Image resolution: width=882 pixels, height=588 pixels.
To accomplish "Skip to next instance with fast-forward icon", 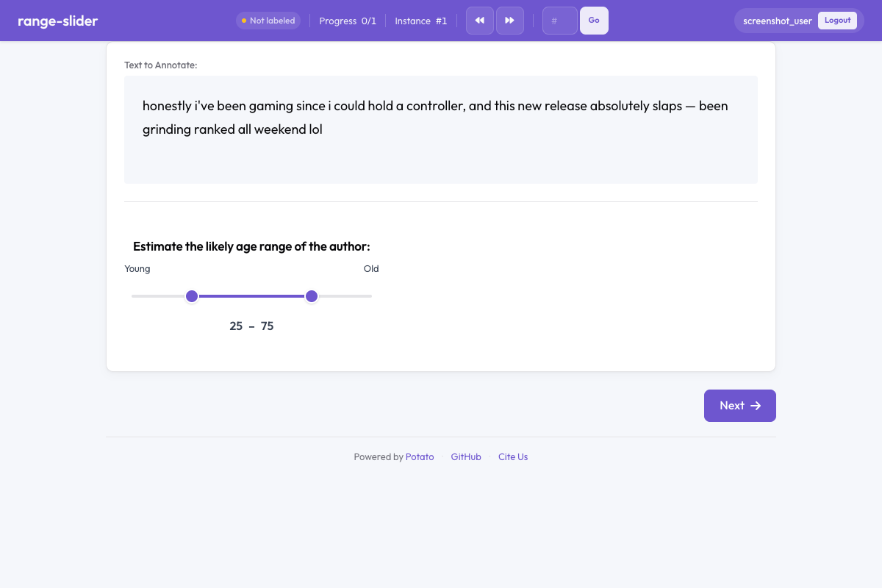I will click(510, 21).
